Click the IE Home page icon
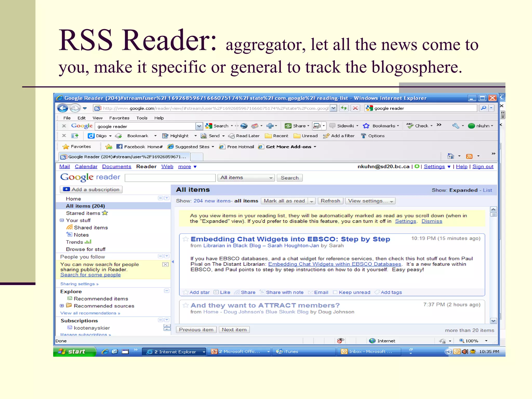This screenshot has height=399, width=532. pos(451,156)
